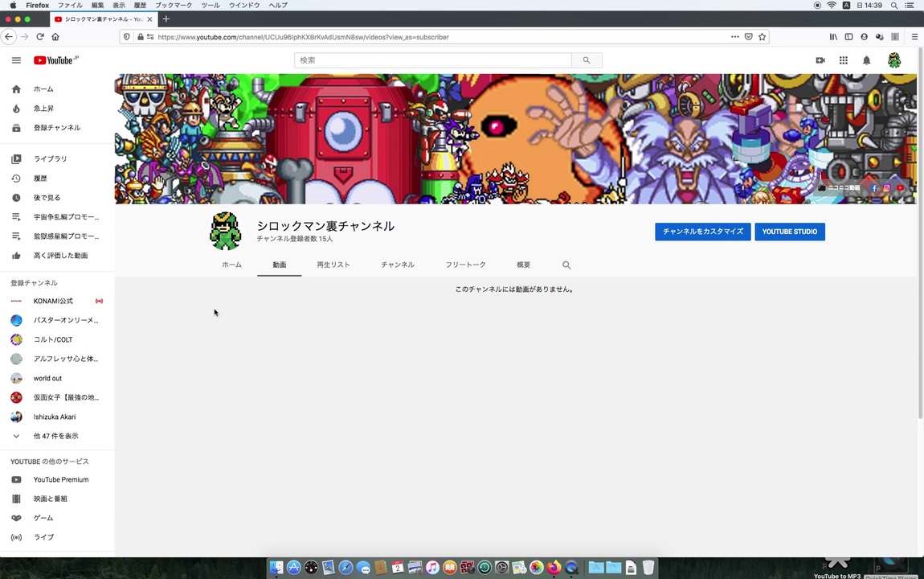Open the ホーム channel tab

click(x=231, y=265)
